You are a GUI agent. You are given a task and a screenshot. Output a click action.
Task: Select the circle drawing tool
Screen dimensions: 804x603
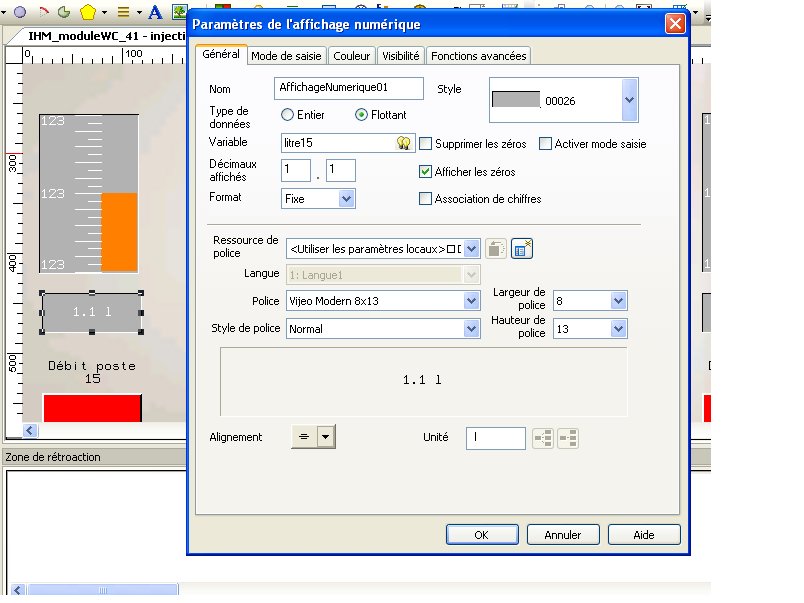pos(19,13)
